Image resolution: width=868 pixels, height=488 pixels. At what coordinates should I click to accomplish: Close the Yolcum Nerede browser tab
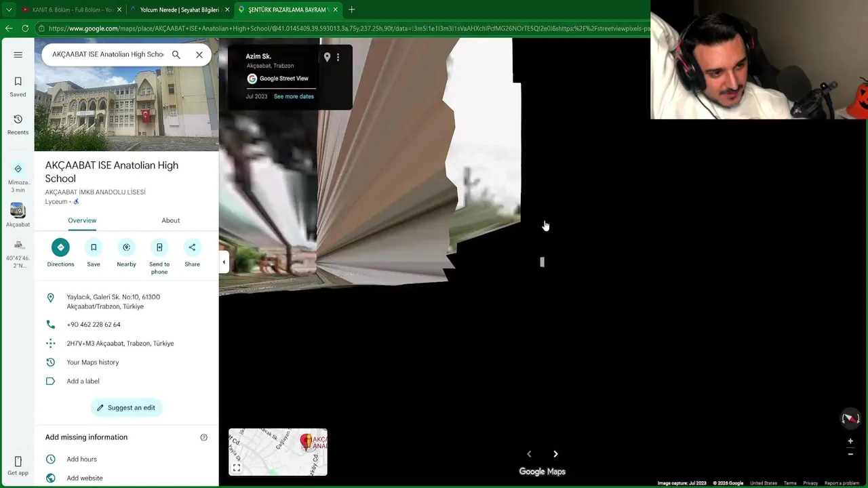point(227,9)
